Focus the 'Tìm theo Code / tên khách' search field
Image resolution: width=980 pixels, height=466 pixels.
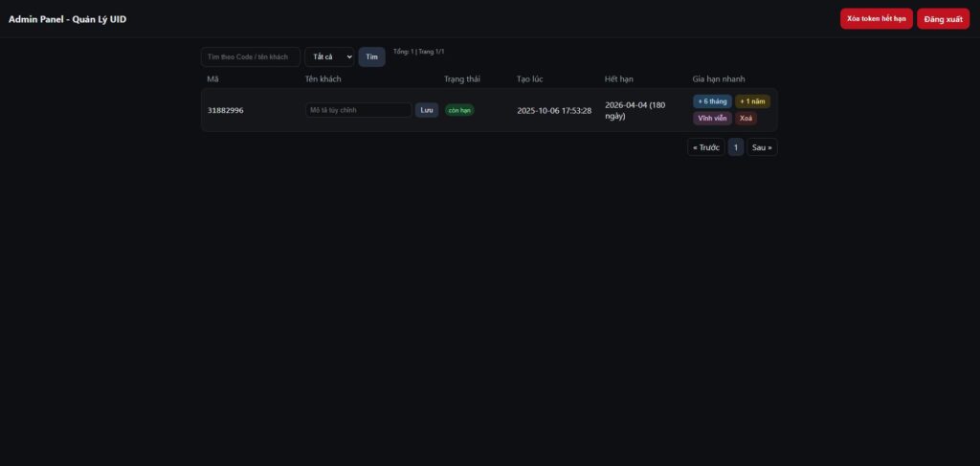pos(250,57)
